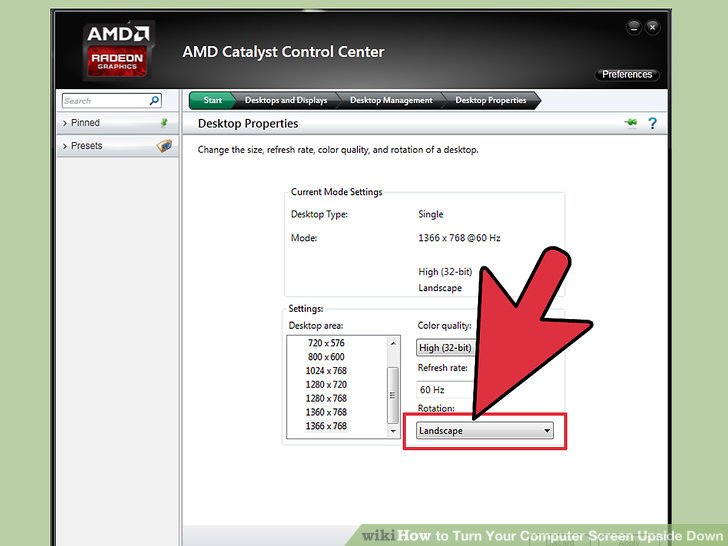Click the Presets folder icon

point(164,146)
